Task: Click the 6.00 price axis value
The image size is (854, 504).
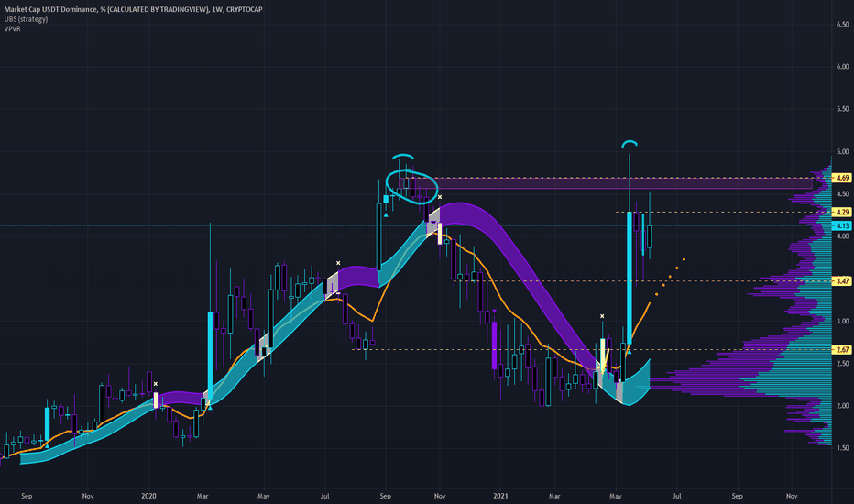Action: tap(843, 67)
